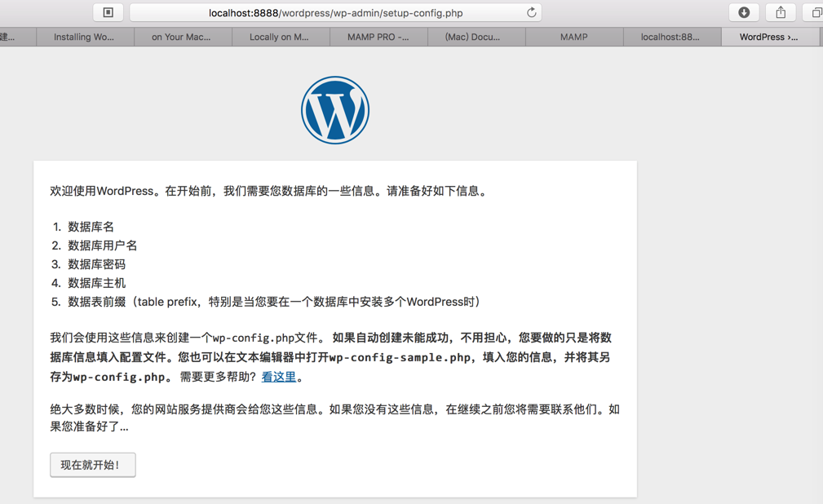
Task: Click the Safari sidebar toggle icon
Action: point(108,12)
